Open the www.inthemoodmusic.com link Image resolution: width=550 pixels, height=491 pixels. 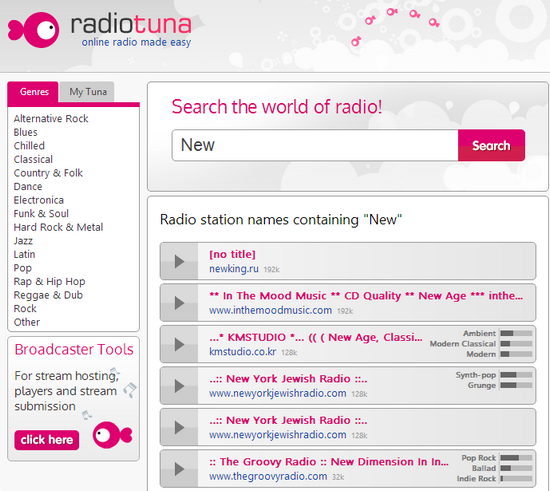coord(270,310)
